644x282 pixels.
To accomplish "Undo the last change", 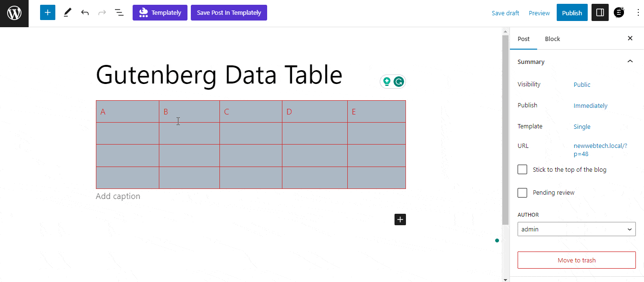I will 85,12.
